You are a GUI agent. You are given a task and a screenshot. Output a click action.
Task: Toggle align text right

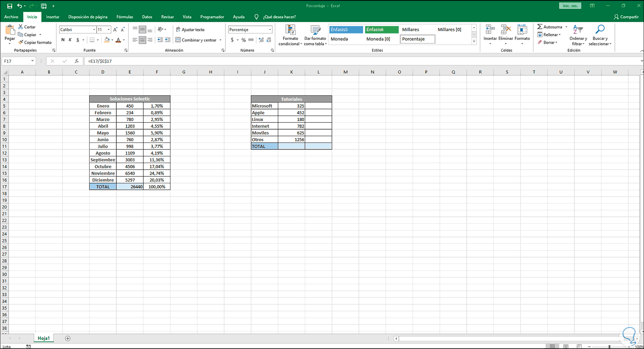(150, 40)
